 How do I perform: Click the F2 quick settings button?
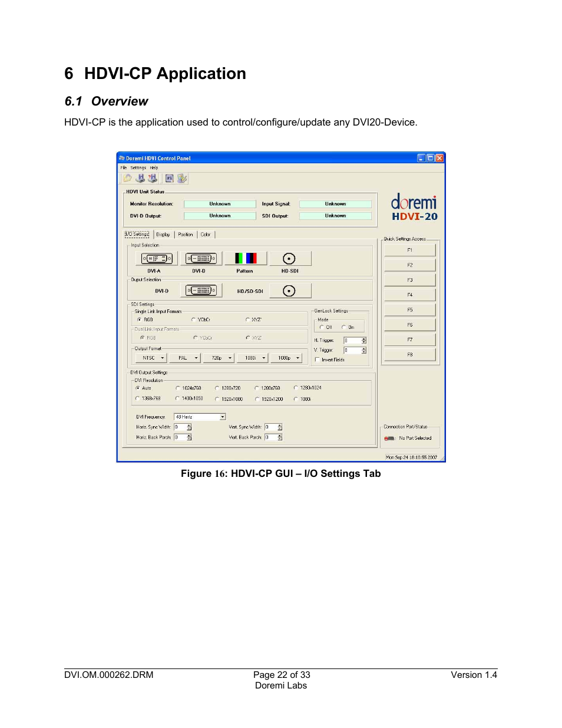[410, 265]
